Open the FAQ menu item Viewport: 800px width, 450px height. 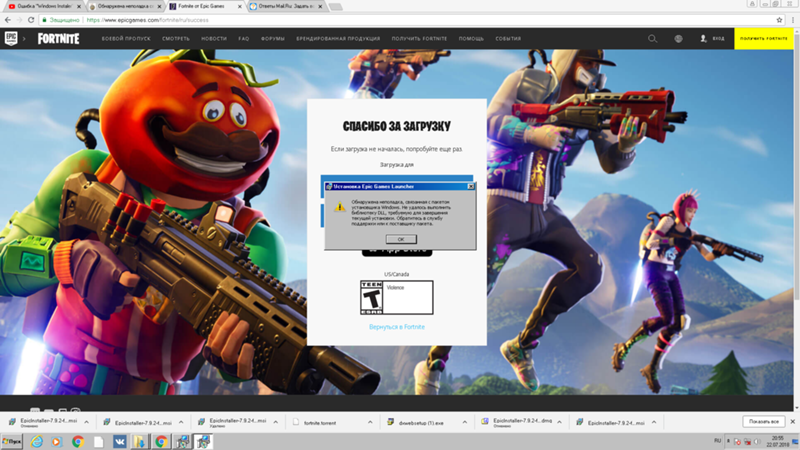tap(244, 39)
